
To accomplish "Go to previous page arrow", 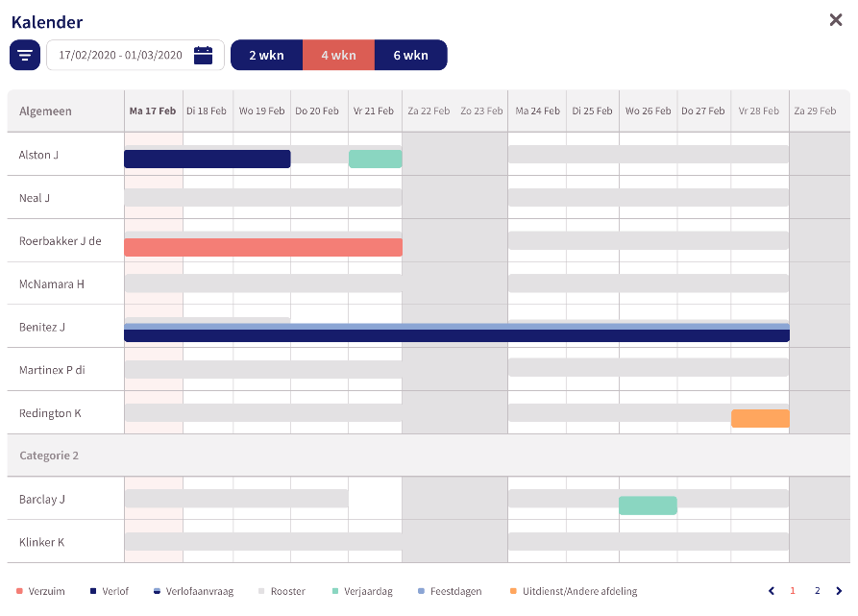I will tap(772, 591).
